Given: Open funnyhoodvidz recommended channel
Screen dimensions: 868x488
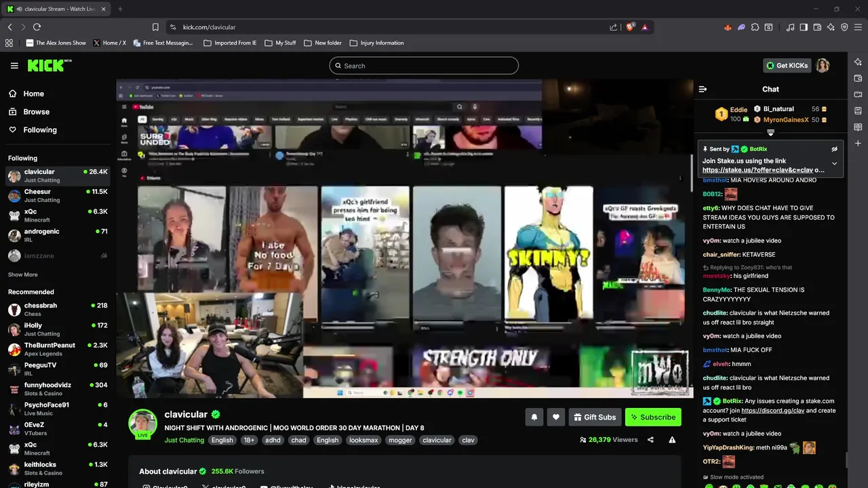Looking at the screenshot, I should coord(58,388).
